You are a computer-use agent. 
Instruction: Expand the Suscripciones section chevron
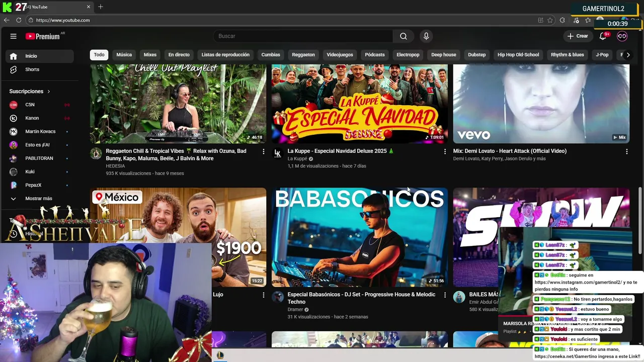(49, 92)
